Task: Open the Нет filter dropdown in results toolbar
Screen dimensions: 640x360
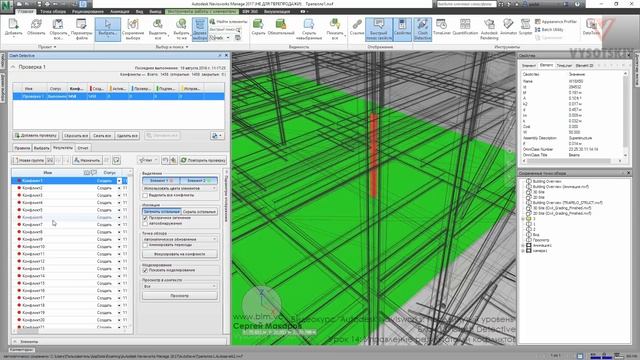Action: click(x=148, y=160)
